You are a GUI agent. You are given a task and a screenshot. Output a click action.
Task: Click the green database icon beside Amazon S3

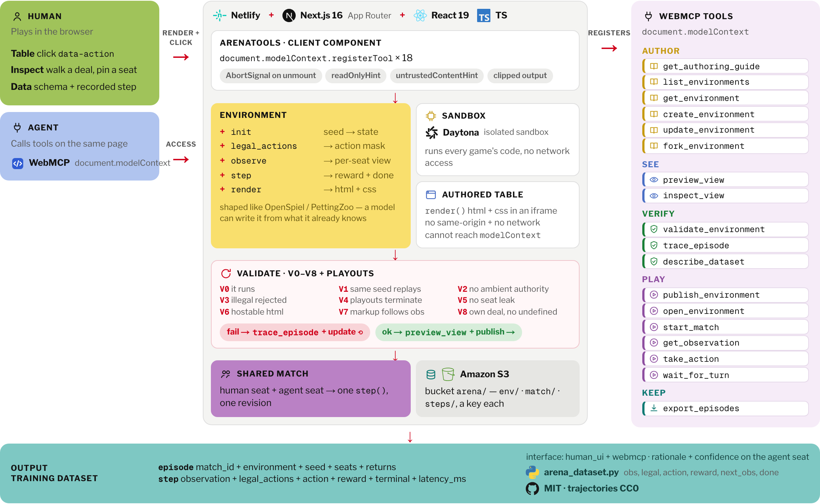pyautogui.click(x=431, y=375)
